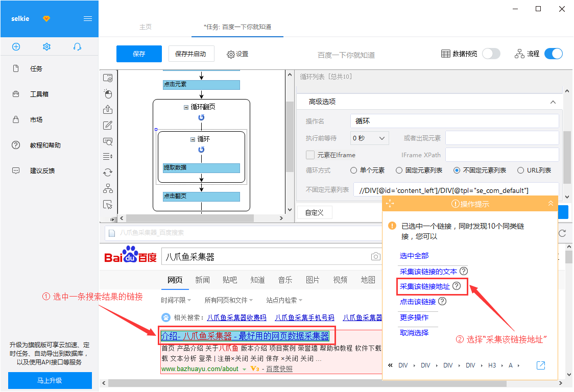The height and width of the screenshot is (392, 574).
Task: Select the input text pencil icon
Action: (x=108, y=125)
